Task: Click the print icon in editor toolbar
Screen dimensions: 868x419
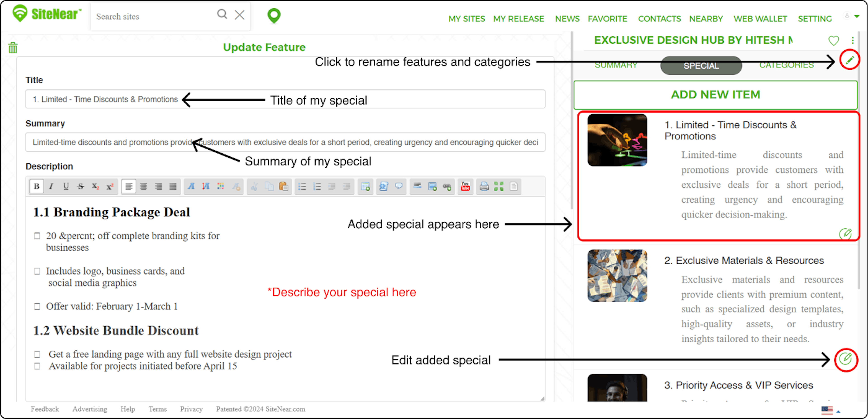Action: (x=484, y=186)
